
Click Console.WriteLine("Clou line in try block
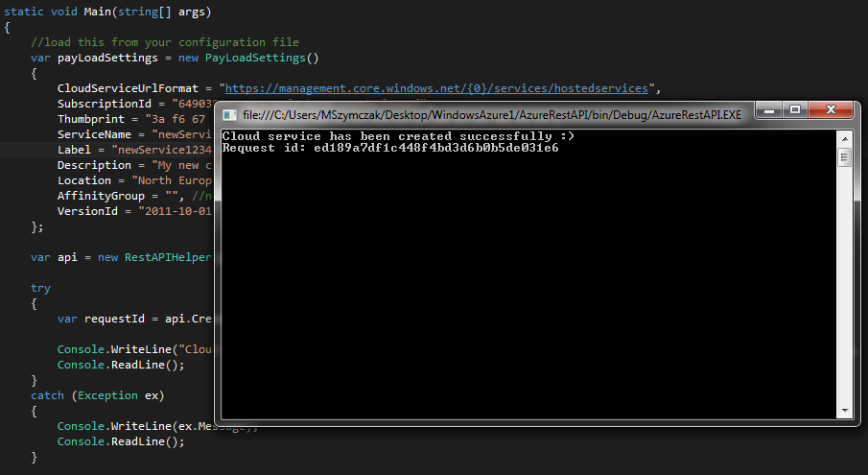(134, 349)
